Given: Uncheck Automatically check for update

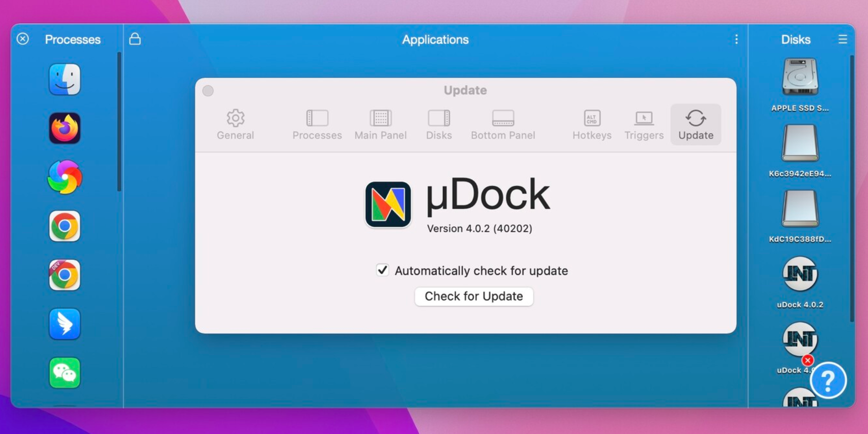Looking at the screenshot, I should 383,270.
